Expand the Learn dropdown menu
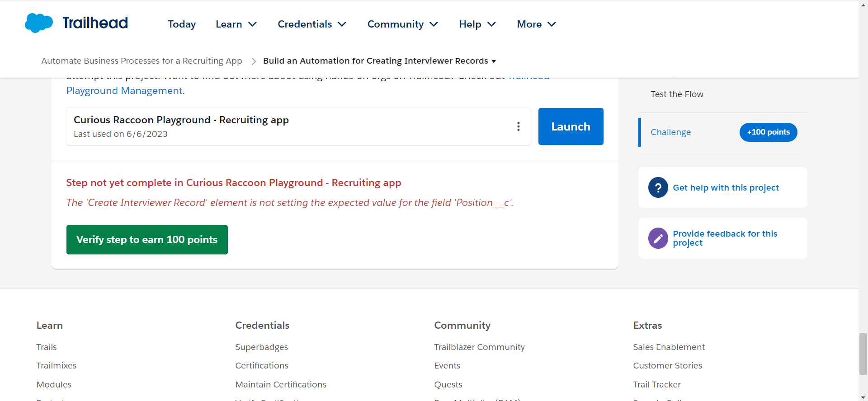This screenshot has height=401, width=868. pyautogui.click(x=236, y=24)
